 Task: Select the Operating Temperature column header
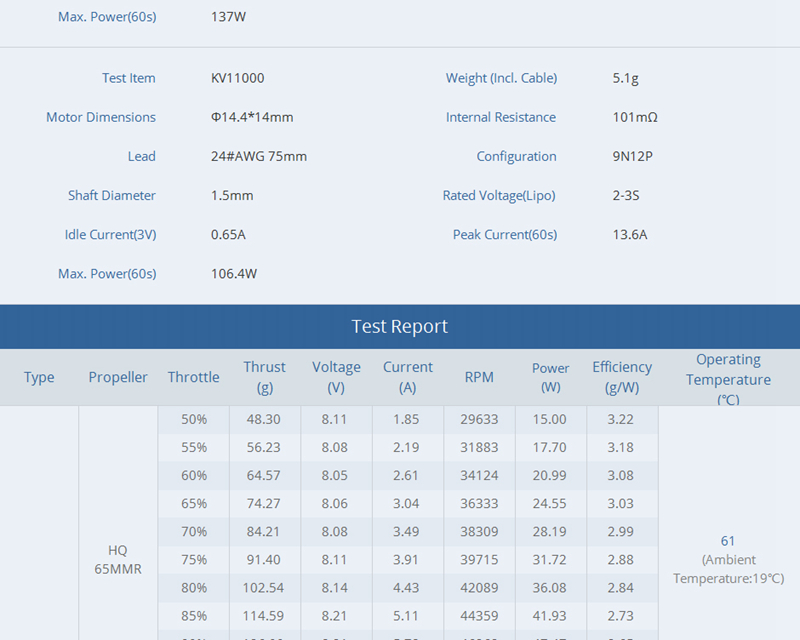[x=728, y=379]
